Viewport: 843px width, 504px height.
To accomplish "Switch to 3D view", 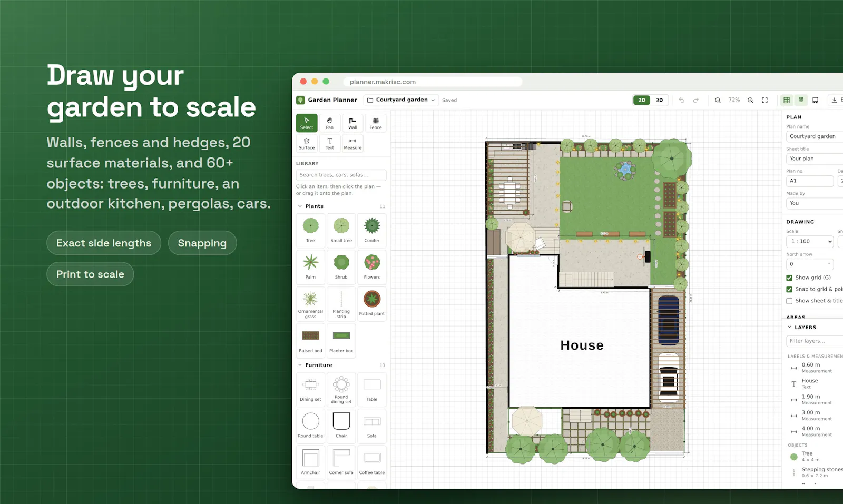I will [660, 100].
